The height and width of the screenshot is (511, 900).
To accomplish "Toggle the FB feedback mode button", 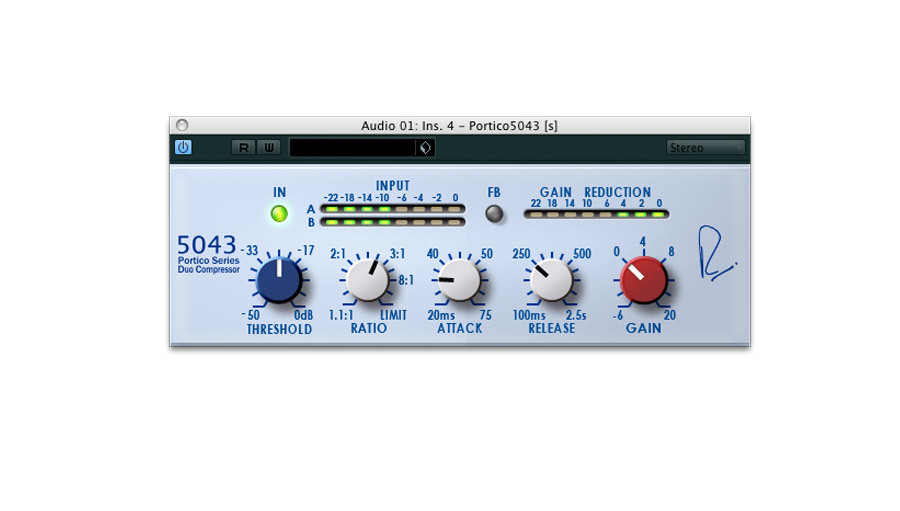I will [x=494, y=214].
